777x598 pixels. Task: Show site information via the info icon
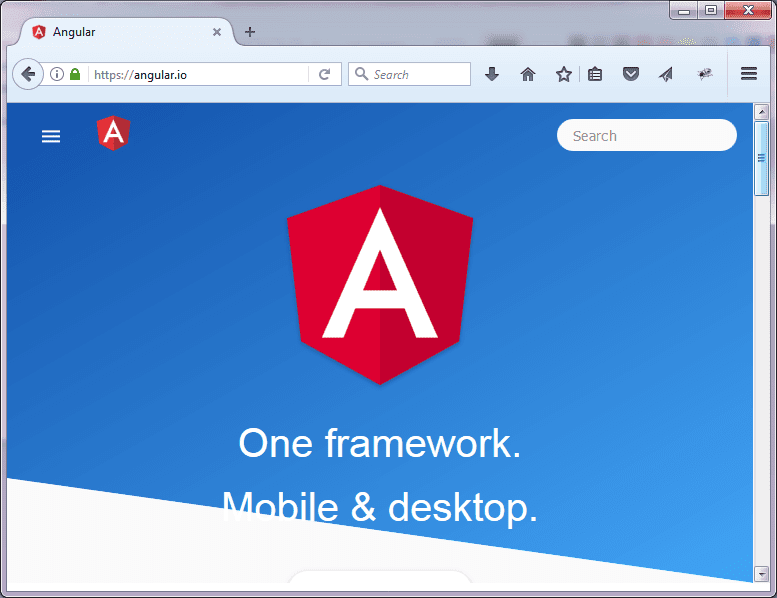57,74
